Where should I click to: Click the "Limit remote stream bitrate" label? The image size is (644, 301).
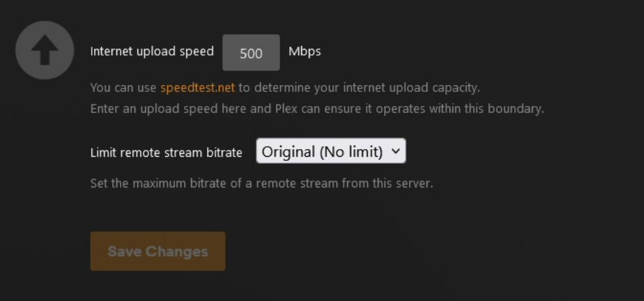tap(166, 153)
